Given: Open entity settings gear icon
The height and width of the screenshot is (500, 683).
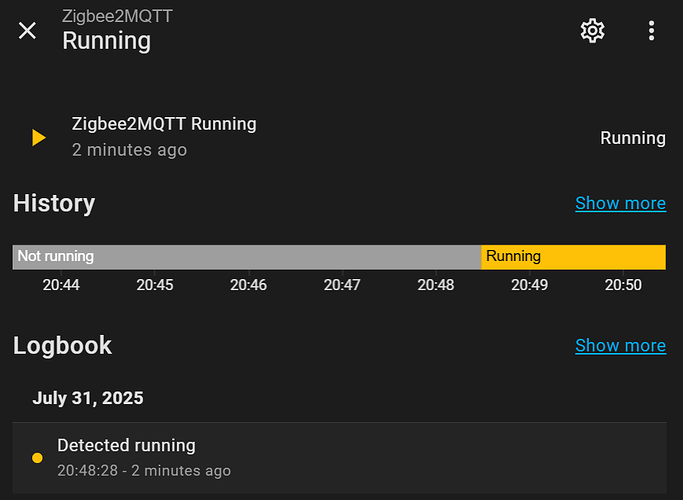Looking at the screenshot, I should [x=593, y=31].
